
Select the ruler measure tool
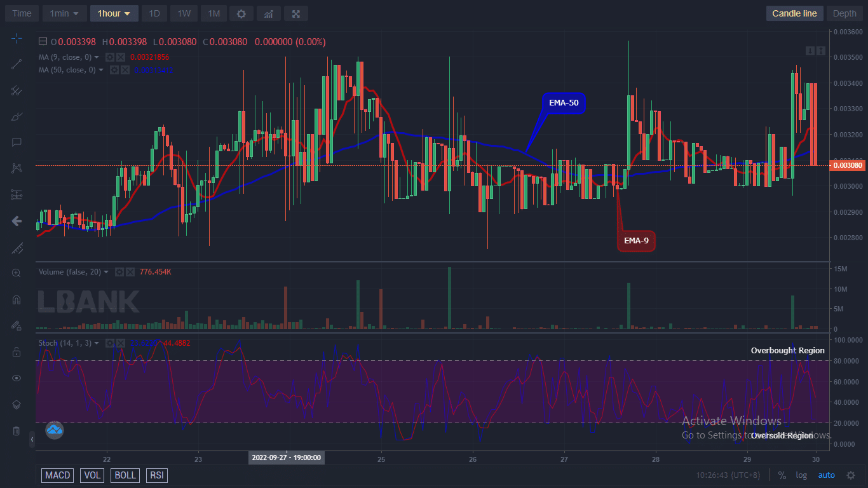[17, 247]
